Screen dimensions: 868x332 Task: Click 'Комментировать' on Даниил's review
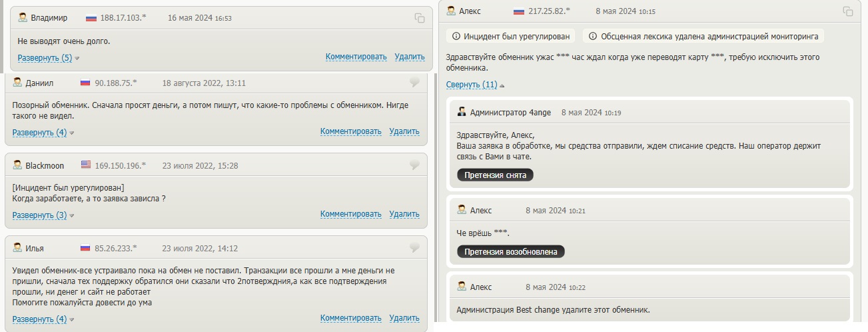[x=350, y=131]
